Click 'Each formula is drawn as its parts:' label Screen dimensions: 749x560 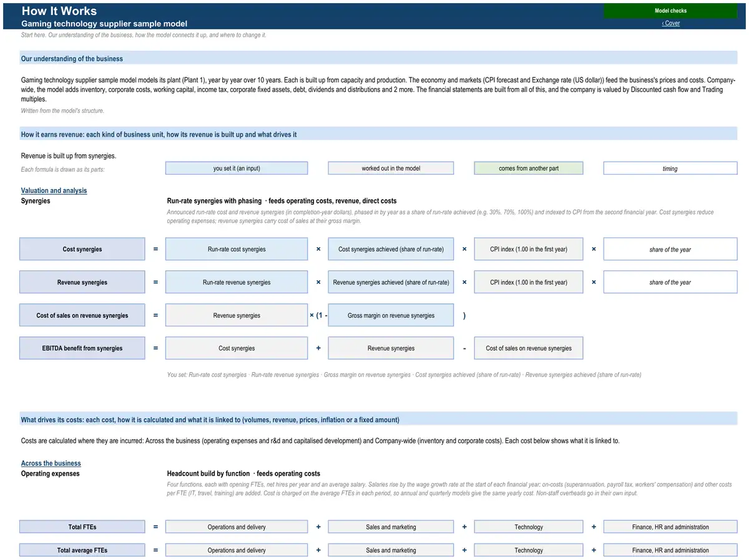click(x=62, y=170)
